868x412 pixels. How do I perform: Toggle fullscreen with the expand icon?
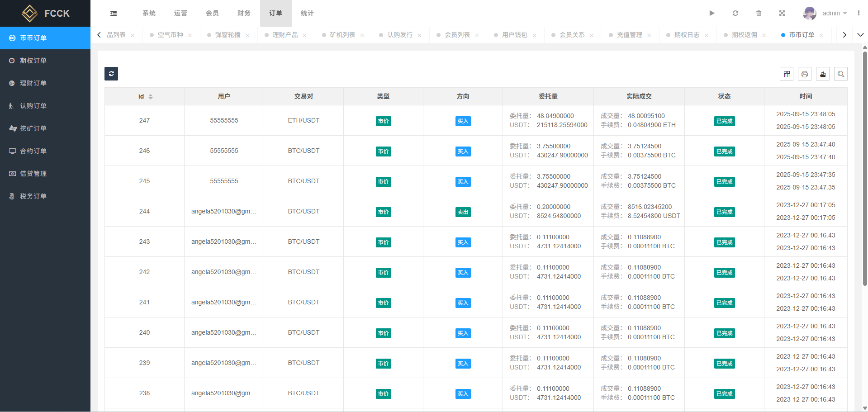click(x=782, y=14)
